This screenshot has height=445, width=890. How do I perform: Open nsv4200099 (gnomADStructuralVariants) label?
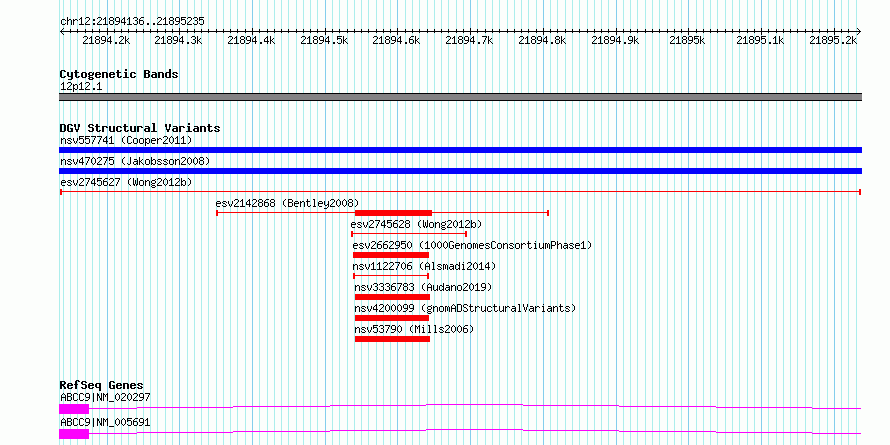(x=465, y=308)
